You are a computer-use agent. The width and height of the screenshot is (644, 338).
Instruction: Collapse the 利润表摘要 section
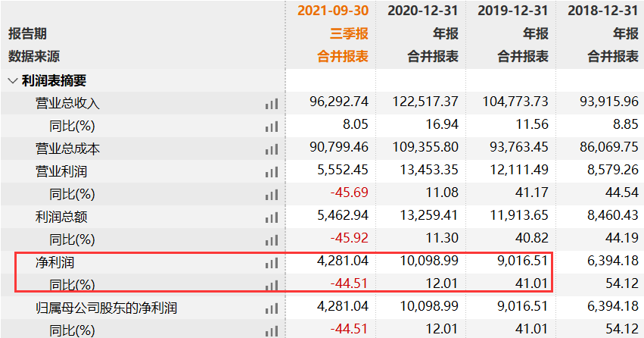click(x=13, y=80)
